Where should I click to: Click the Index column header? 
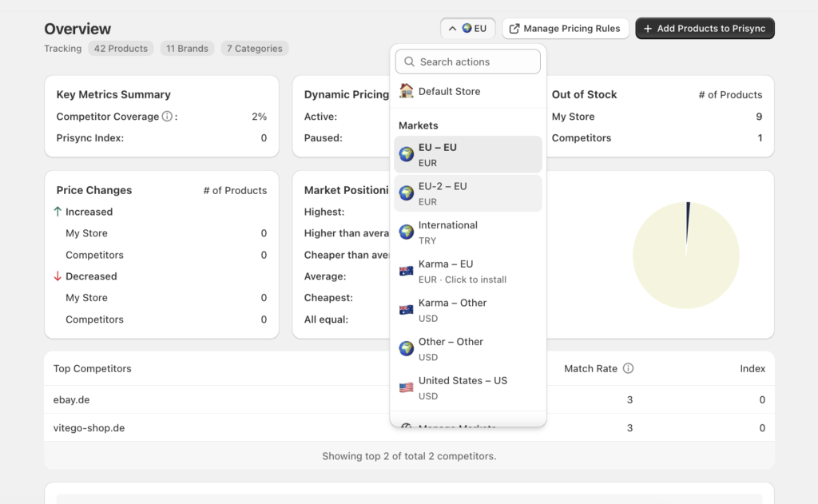(x=752, y=368)
